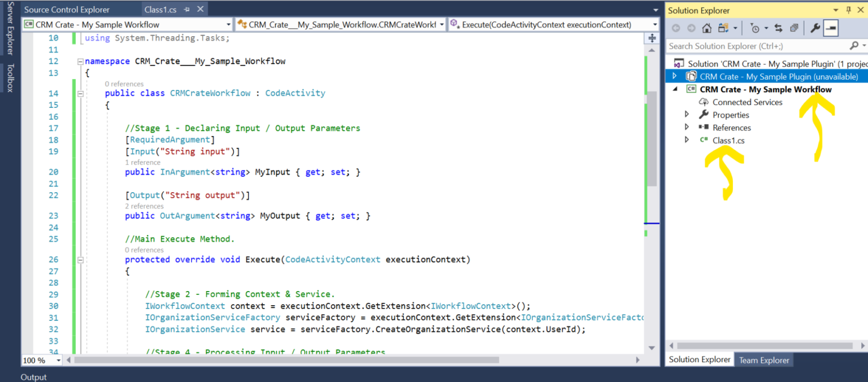This screenshot has width=868, height=382.
Task: Switch to the Team Explorer tab
Action: click(x=764, y=360)
